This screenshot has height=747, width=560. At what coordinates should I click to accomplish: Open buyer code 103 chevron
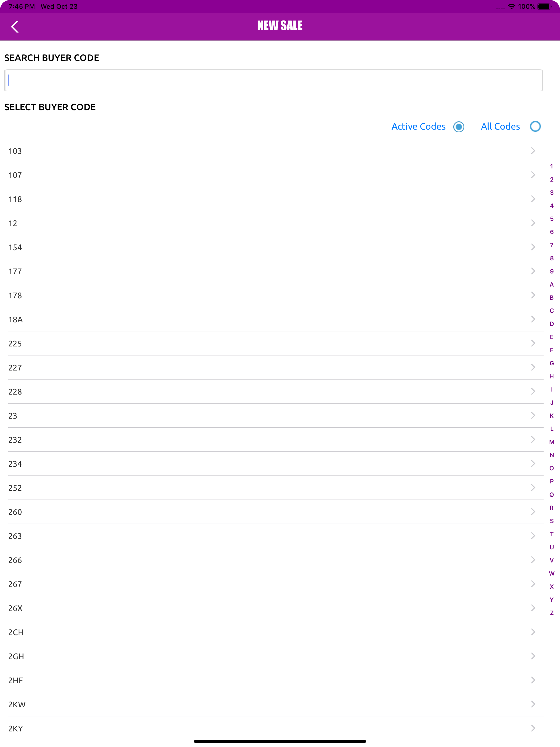click(x=533, y=151)
